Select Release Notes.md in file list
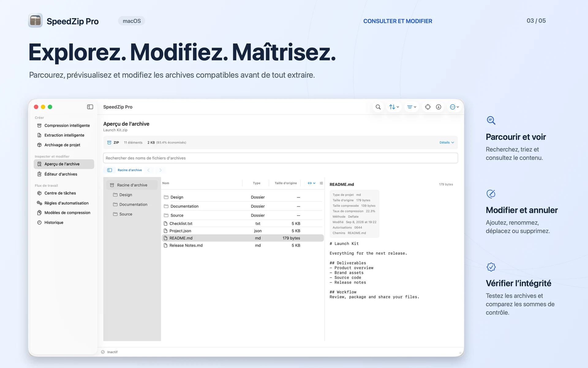Image resolution: width=588 pixels, height=368 pixels. (243, 246)
